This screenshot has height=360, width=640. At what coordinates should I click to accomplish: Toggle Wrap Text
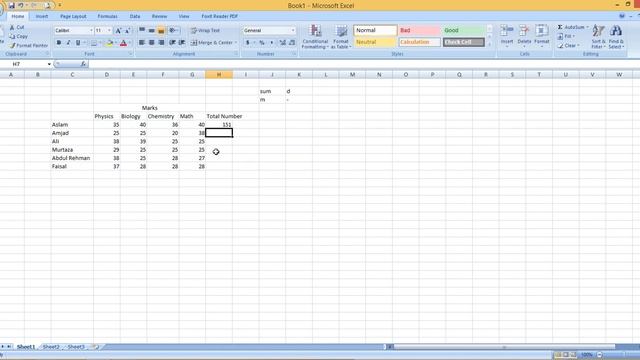205,31
